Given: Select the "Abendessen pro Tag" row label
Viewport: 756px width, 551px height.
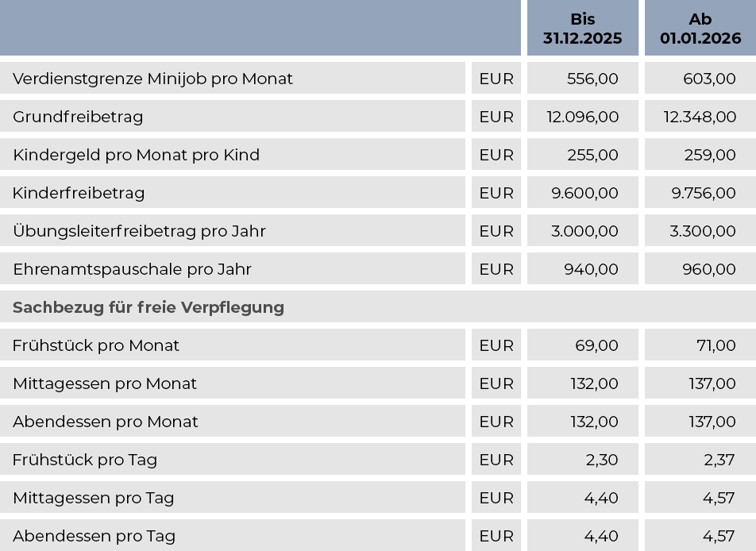Looking at the screenshot, I should [x=94, y=536].
